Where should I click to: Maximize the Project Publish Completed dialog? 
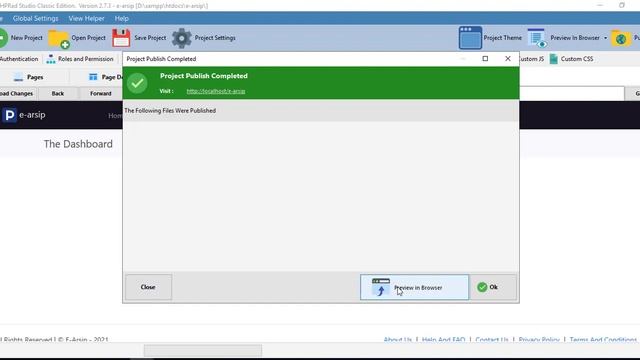coord(485,59)
